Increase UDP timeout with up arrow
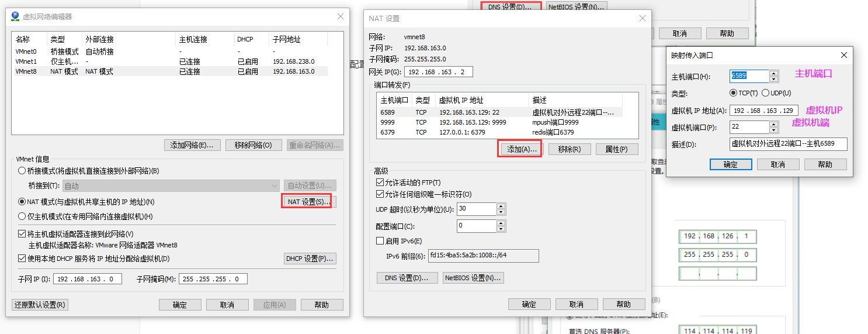The height and width of the screenshot is (334, 868). pos(501,206)
